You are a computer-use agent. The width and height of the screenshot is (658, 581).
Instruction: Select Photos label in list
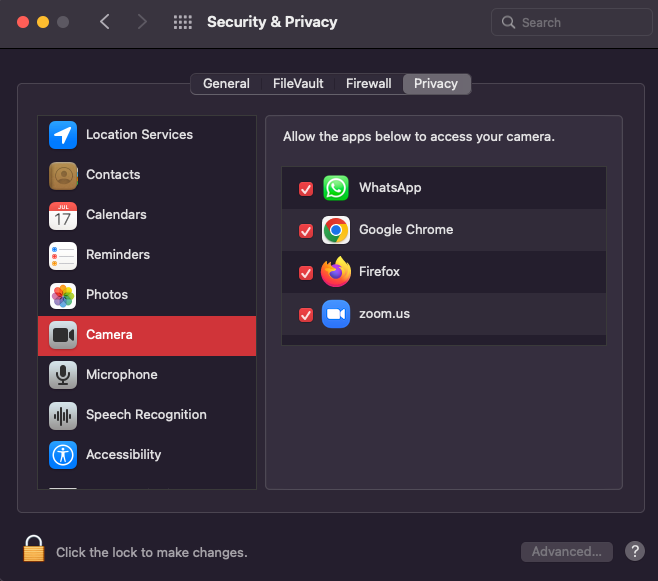[x=107, y=294]
